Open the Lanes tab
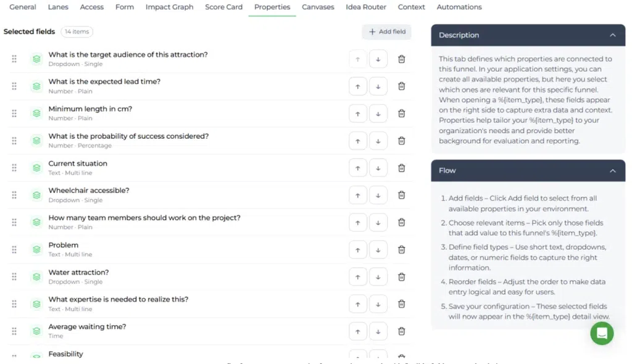Viewport: 632px width, 364px height. pos(58,7)
